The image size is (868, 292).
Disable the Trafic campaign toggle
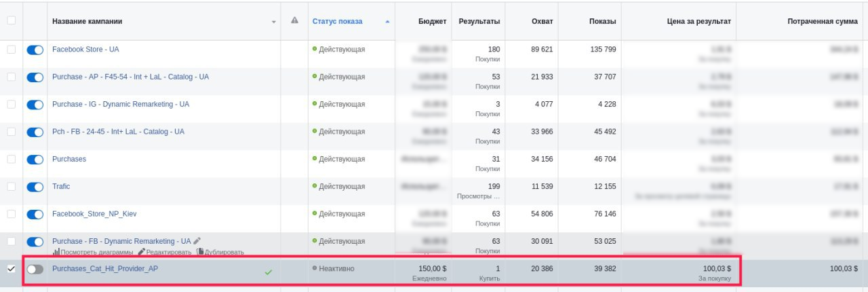point(35,187)
